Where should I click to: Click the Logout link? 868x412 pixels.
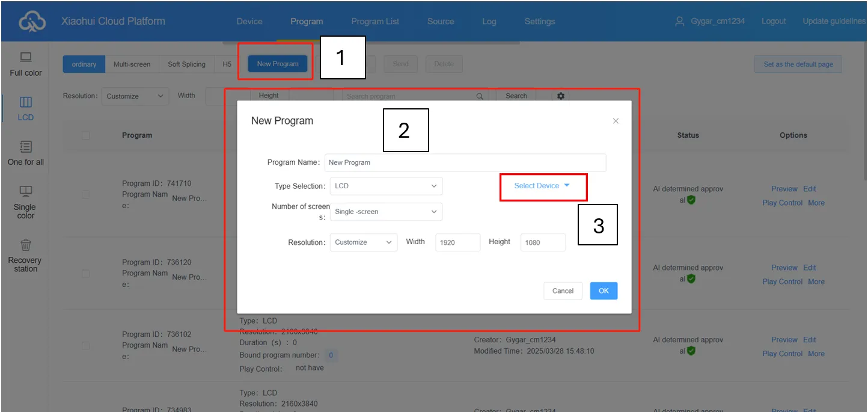click(774, 21)
